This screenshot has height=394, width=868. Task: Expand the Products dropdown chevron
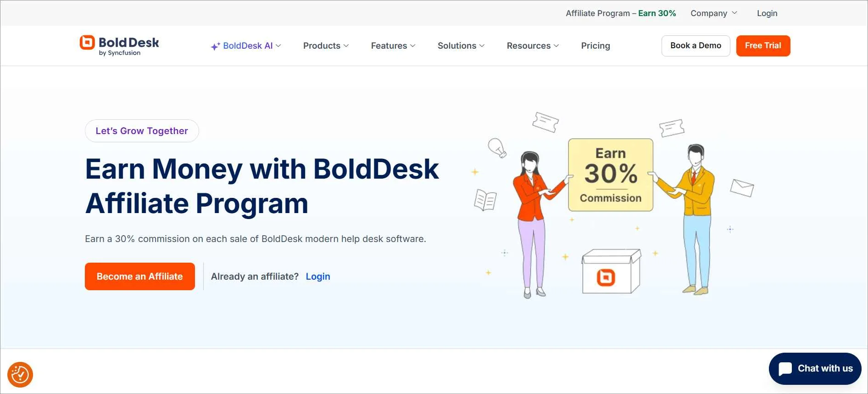point(346,46)
